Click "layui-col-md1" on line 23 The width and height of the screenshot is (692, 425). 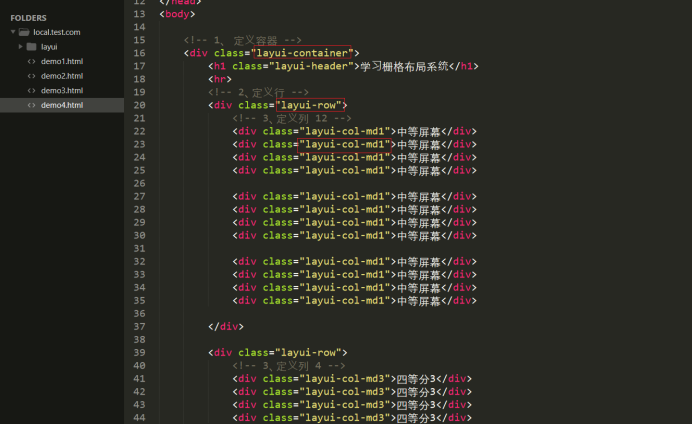(x=344, y=144)
